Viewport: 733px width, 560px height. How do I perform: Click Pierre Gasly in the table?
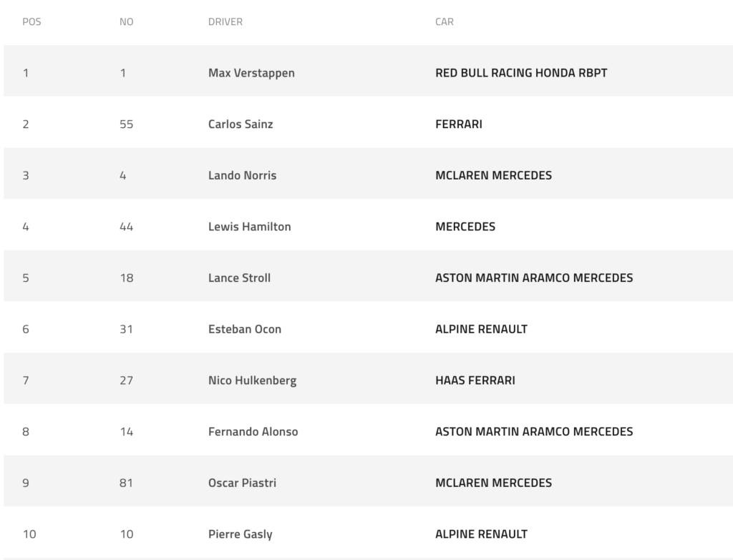[x=240, y=534]
